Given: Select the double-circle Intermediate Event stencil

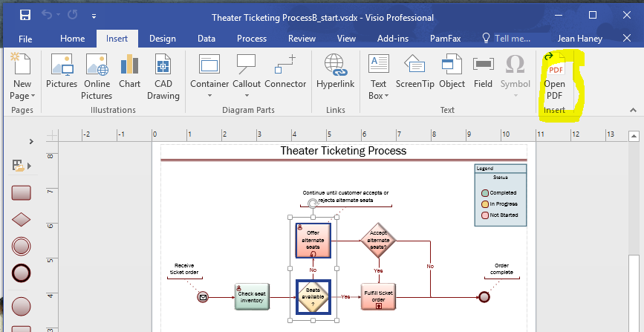Looking at the screenshot, I should click(22, 247).
